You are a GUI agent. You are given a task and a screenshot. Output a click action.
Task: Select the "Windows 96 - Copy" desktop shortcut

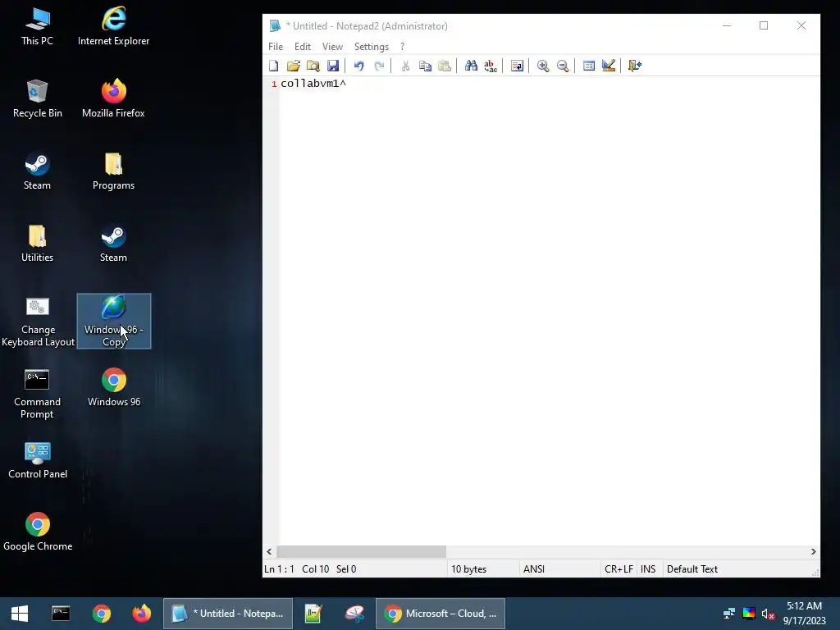[x=114, y=322]
